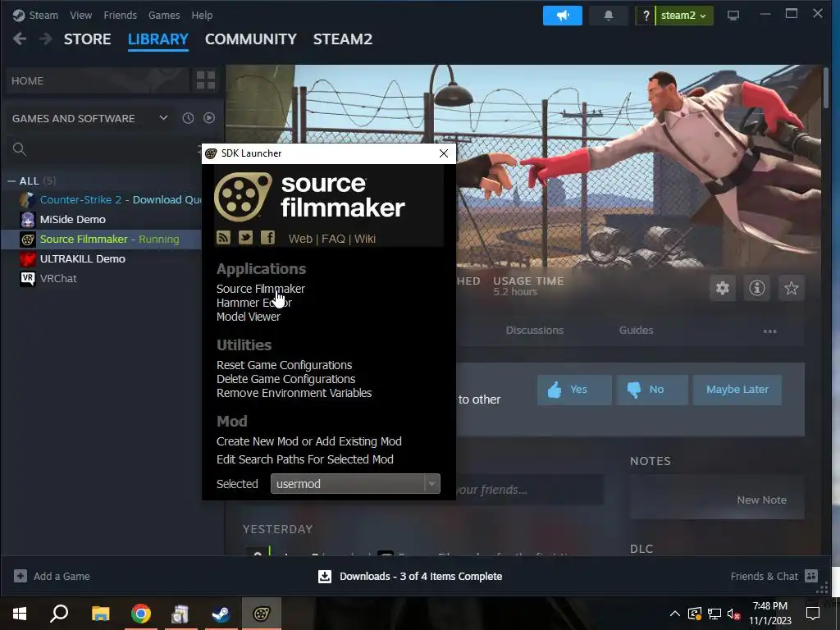Click Reset Game Configurations
840x630 pixels.
tap(284, 365)
